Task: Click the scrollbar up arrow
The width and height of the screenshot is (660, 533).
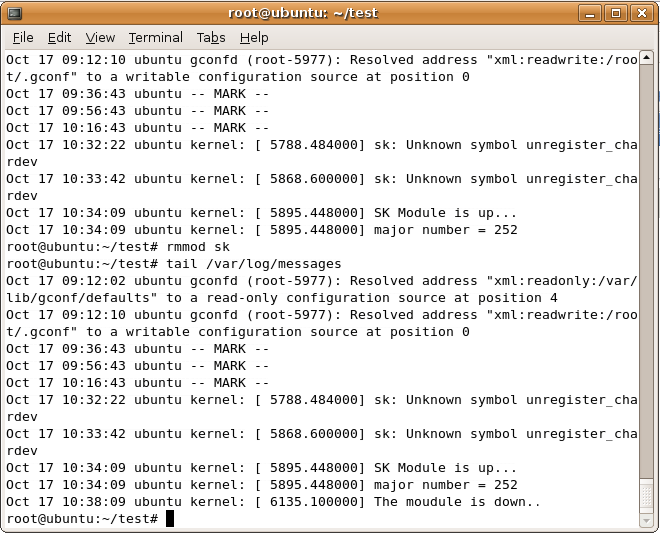Action: tap(646, 58)
